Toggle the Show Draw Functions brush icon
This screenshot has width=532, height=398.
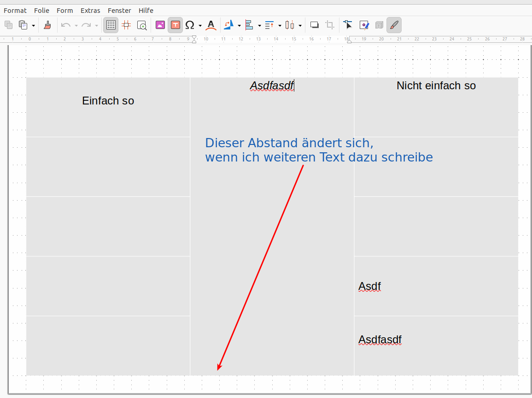[x=394, y=25]
